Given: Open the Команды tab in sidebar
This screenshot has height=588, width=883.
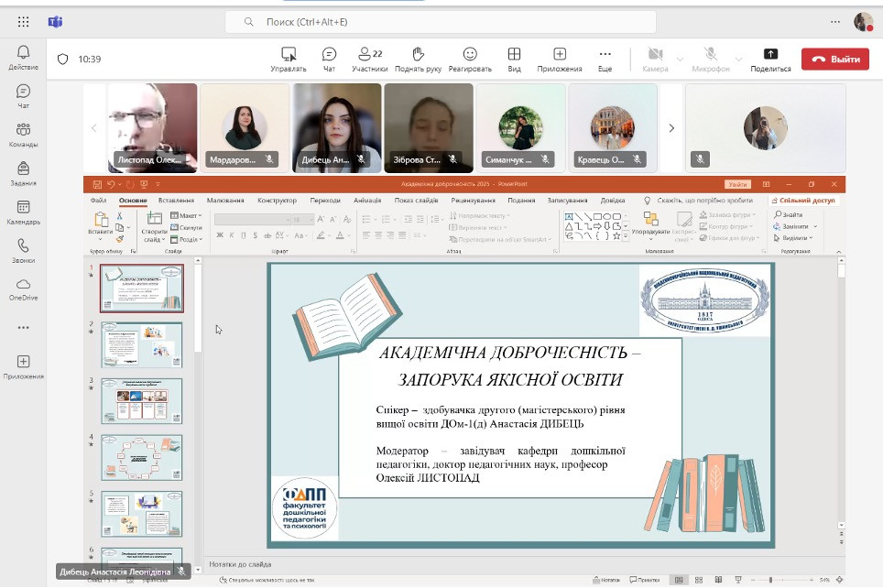Looking at the screenshot, I should (x=23, y=135).
